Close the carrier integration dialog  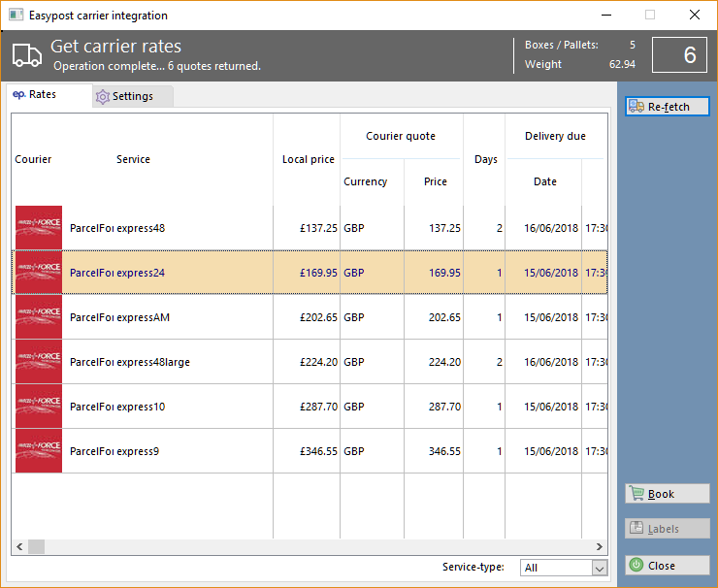click(668, 566)
